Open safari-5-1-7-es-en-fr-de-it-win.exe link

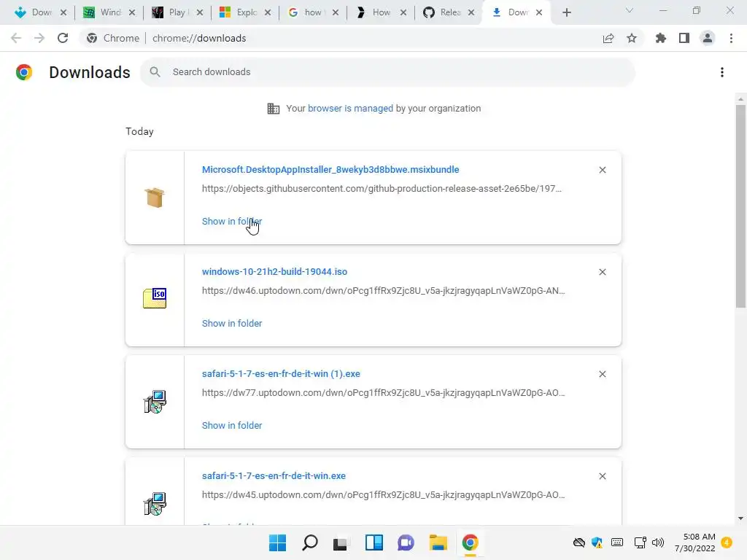274,476
